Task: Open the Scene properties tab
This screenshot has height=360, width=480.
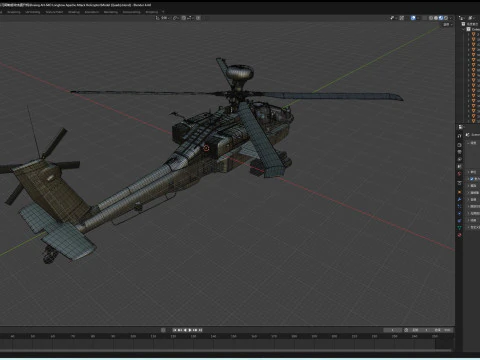Action: coord(459,166)
